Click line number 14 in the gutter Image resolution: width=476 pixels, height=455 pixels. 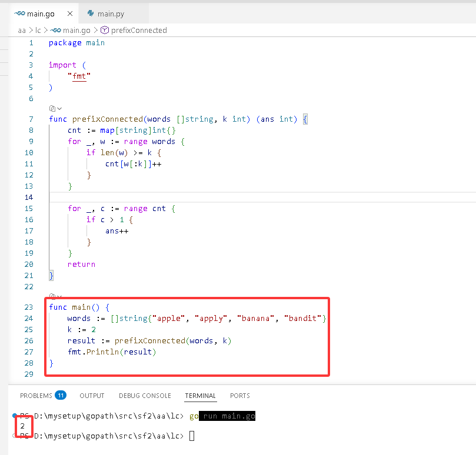(x=29, y=198)
